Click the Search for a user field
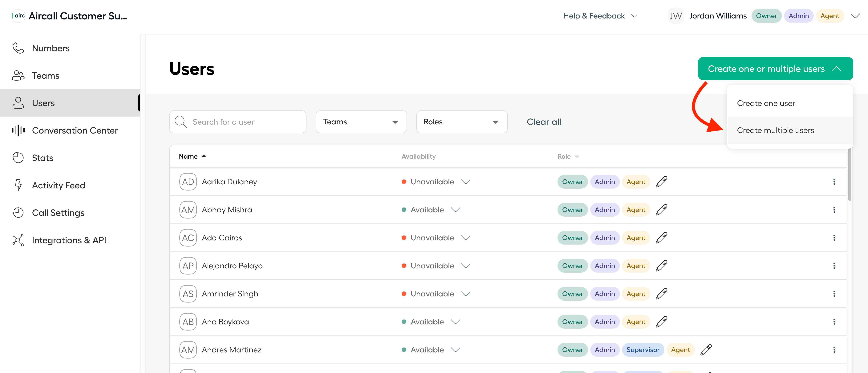Viewport: 868px width, 373px height. [237, 122]
